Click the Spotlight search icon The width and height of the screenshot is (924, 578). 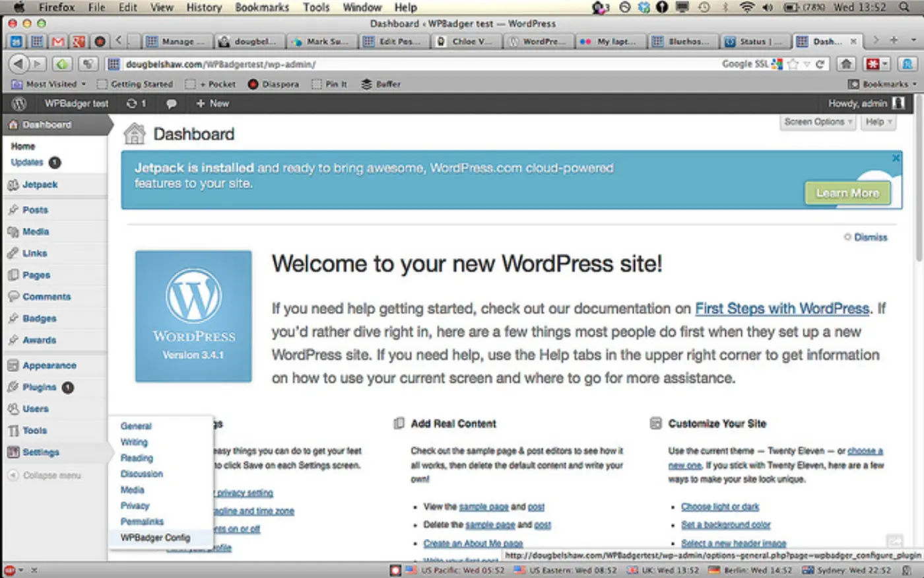(x=904, y=8)
